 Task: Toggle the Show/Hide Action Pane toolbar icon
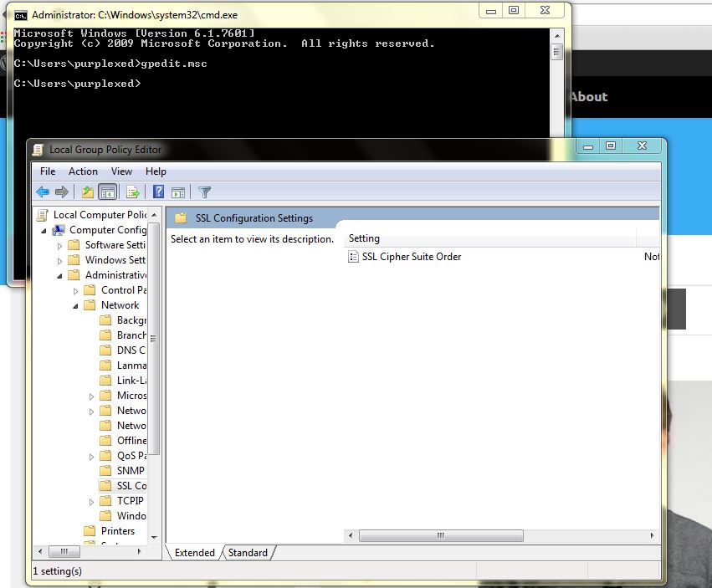[x=177, y=192]
